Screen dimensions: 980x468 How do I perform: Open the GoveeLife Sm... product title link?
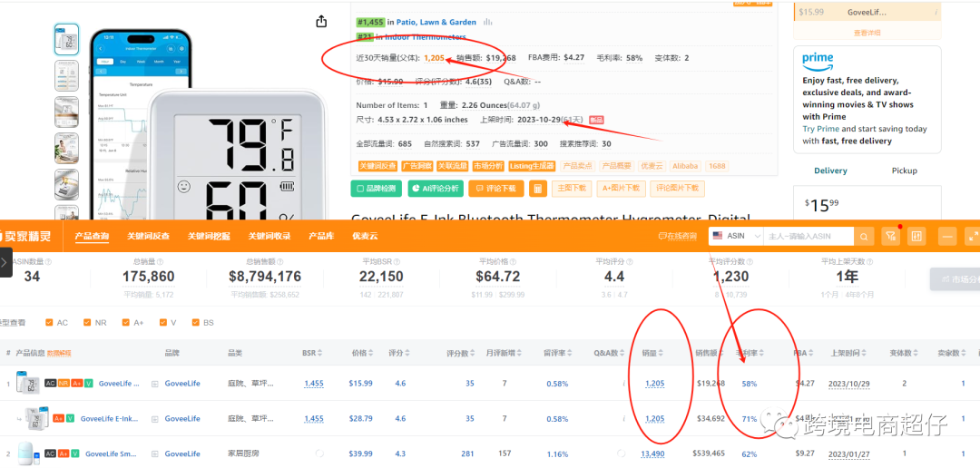(113, 453)
